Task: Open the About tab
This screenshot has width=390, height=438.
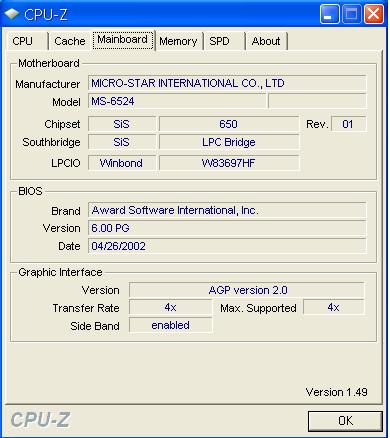Action: 266,41
